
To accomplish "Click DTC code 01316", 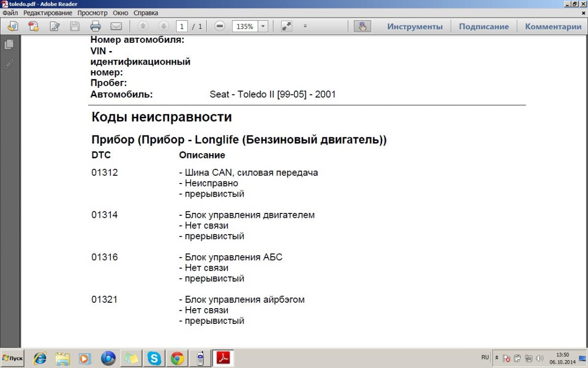I will [x=104, y=257].
